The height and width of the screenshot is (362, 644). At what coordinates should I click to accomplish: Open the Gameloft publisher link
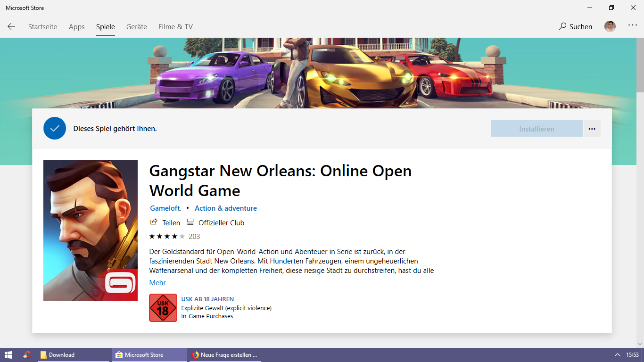pos(165,208)
